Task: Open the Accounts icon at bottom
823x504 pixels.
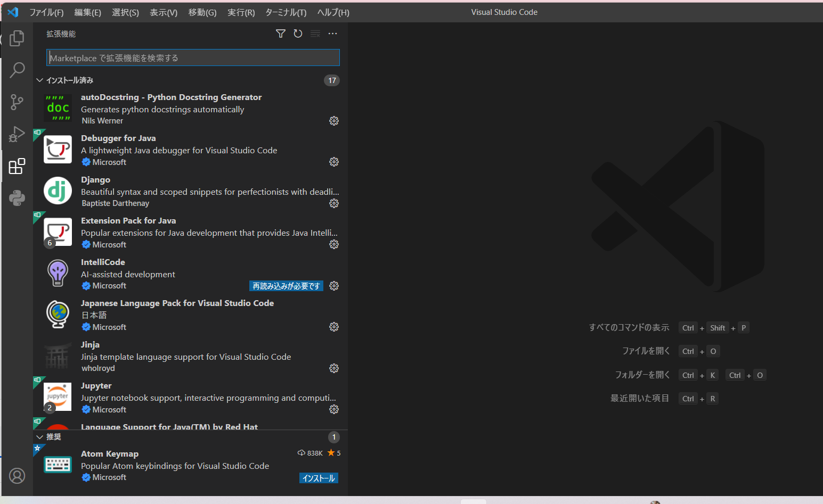Action: (17, 475)
